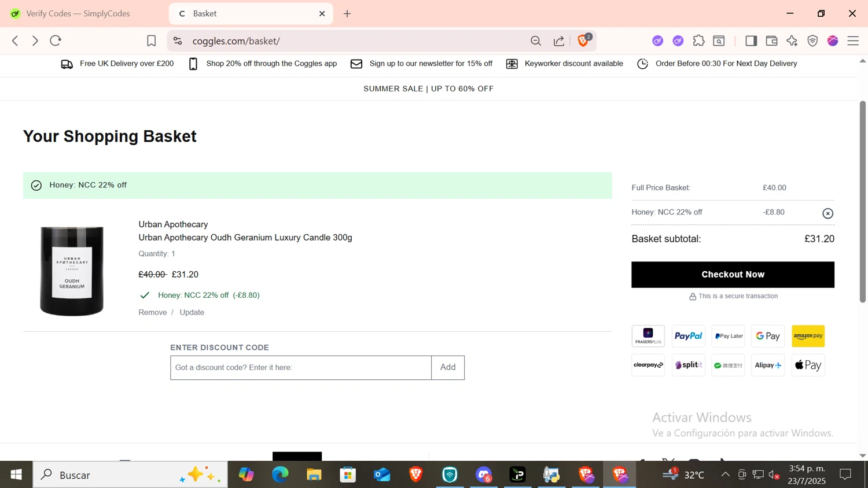868x488 pixels.
Task: Select PayPal Pay Later option
Action: point(728,336)
